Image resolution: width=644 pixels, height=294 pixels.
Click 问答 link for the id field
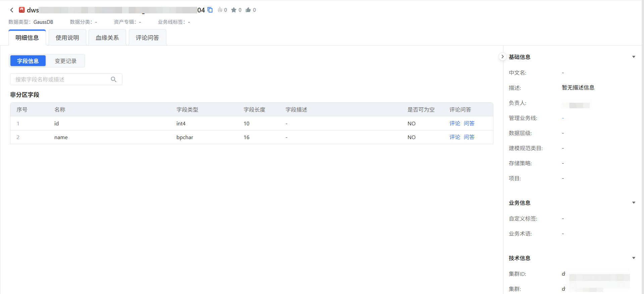pyautogui.click(x=469, y=123)
